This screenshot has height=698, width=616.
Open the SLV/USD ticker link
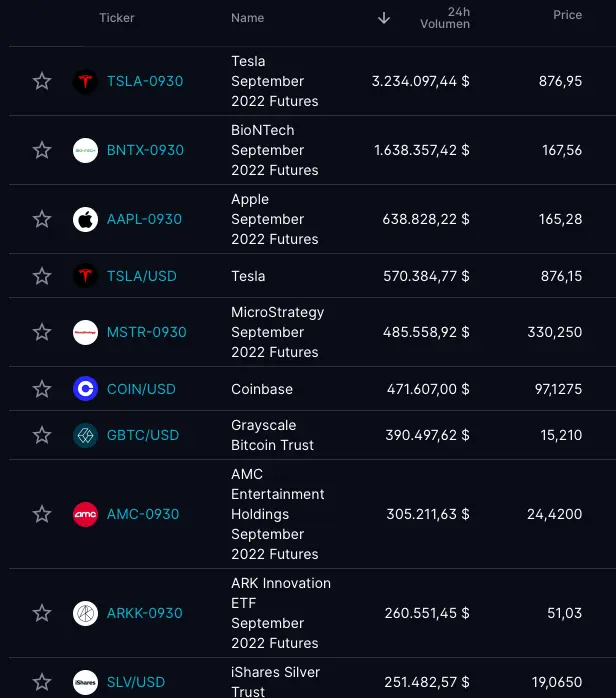tap(136, 682)
